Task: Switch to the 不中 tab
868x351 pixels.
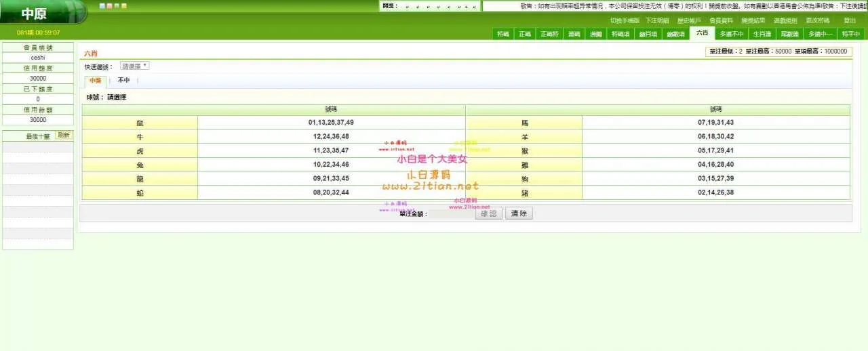Action: click(x=123, y=81)
